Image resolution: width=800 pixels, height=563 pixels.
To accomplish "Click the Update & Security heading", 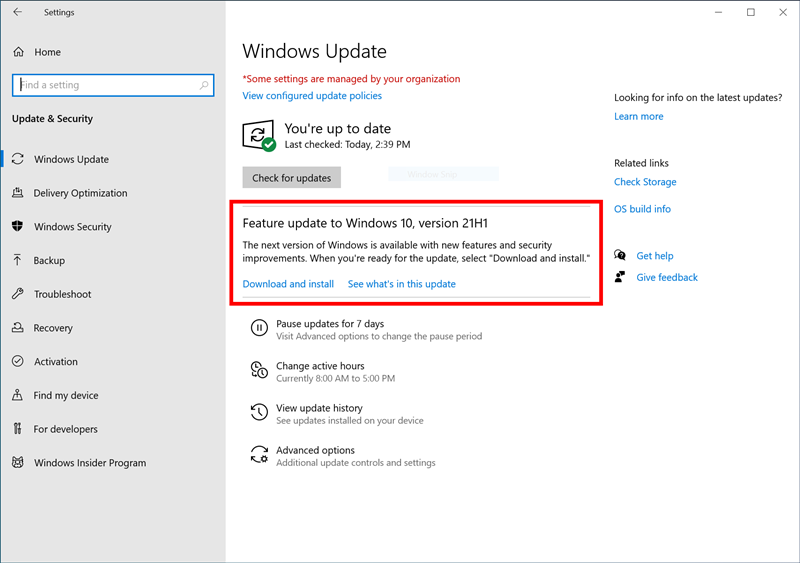I will [53, 118].
